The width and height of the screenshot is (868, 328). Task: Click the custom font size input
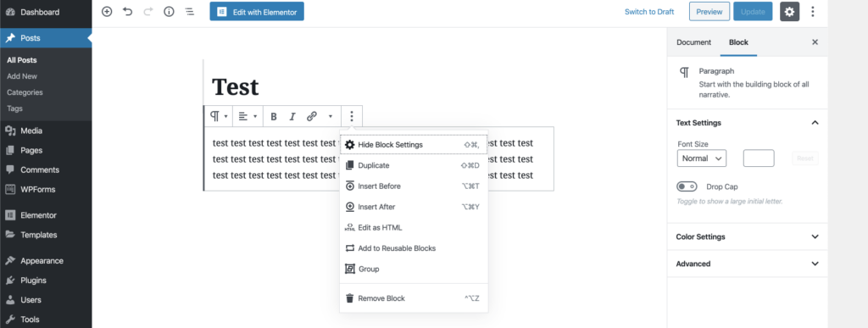[759, 158]
